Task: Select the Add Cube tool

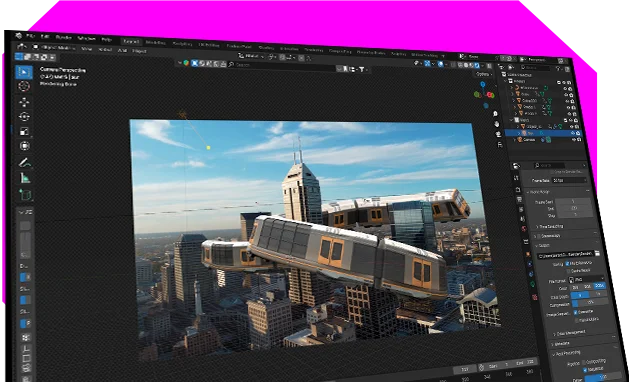Action: point(25,195)
